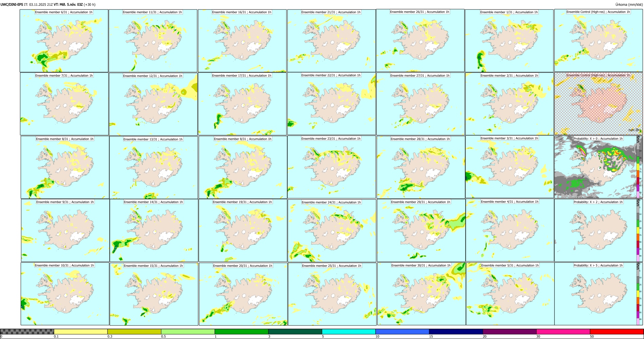View the Ensemble member 25/31 map
Image resolution: width=644 pixels, height=339 pixels.
[332, 294]
